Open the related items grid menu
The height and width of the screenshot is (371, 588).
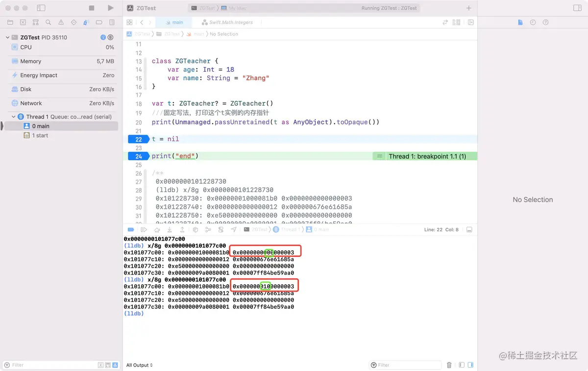(129, 23)
